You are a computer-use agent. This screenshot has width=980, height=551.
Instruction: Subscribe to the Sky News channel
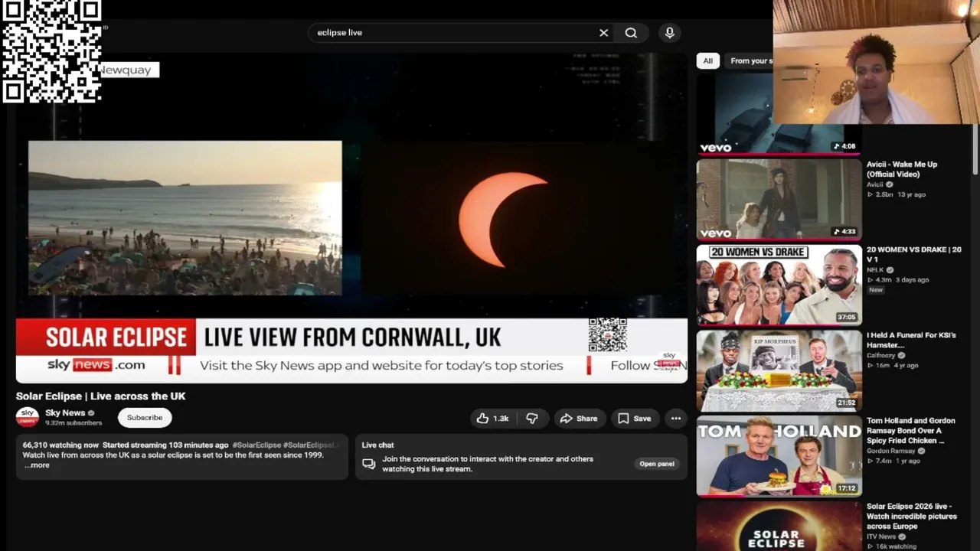point(145,418)
